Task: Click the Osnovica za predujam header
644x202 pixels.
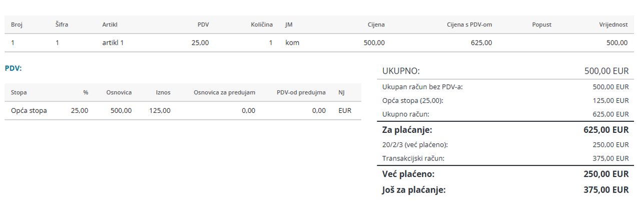Action: [224, 92]
